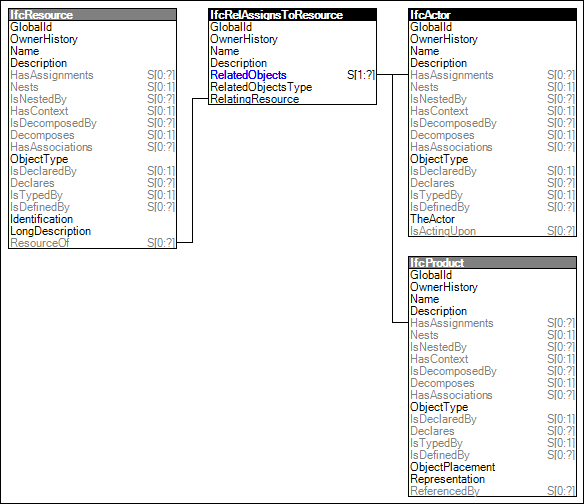Click GlobalId in the IfcProduct box
The image size is (584, 504).
coord(431,275)
